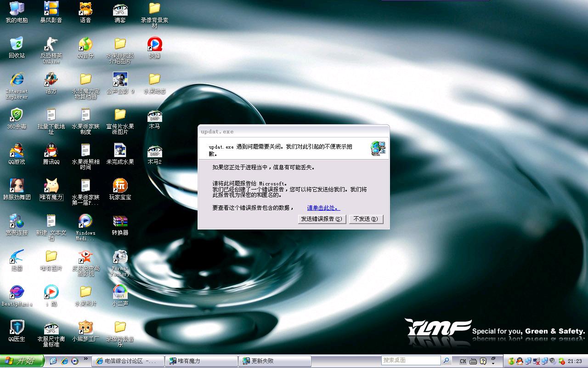Open 皮皮免费高清影视 shortcut
The image size is (588, 368).
[85, 263]
